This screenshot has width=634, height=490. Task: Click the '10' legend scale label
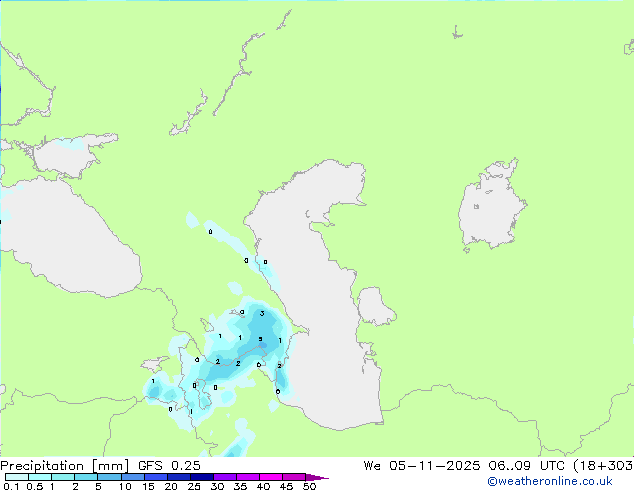point(125,486)
